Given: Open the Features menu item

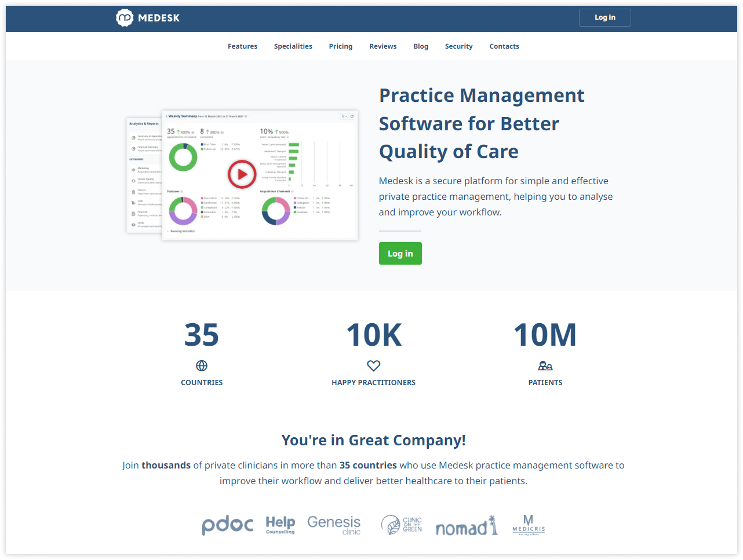Looking at the screenshot, I should tap(242, 46).
